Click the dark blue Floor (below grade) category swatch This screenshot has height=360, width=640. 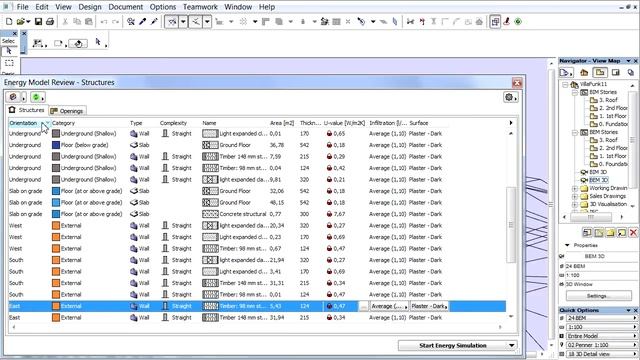[x=56, y=145]
